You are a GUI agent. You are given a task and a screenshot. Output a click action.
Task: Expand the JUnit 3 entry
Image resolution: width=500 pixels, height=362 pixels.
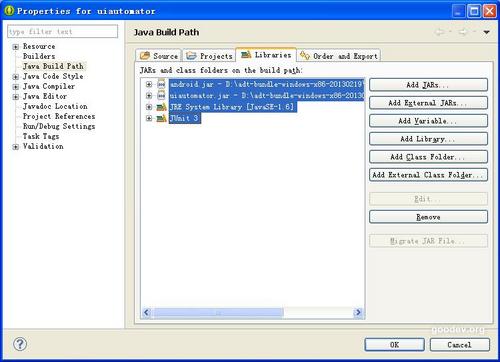[149, 118]
